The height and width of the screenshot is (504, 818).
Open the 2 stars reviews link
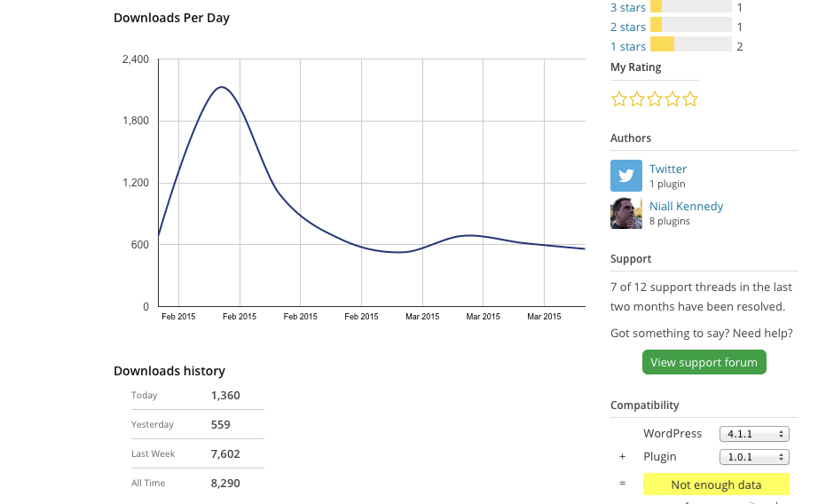(628, 27)
